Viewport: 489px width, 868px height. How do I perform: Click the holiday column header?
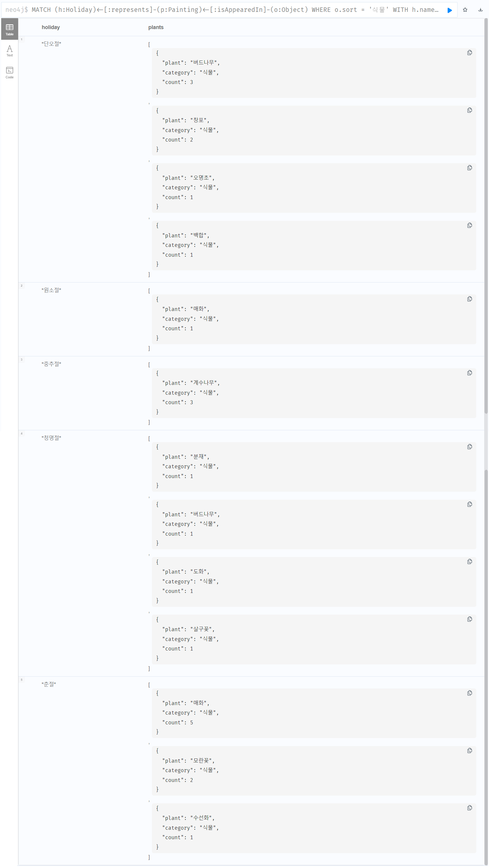tap(50, 27)
